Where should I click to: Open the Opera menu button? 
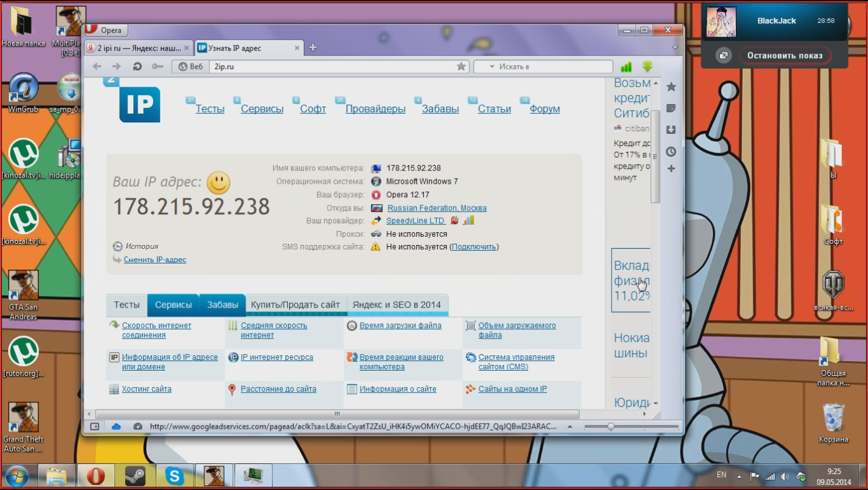tap(106, 30)
